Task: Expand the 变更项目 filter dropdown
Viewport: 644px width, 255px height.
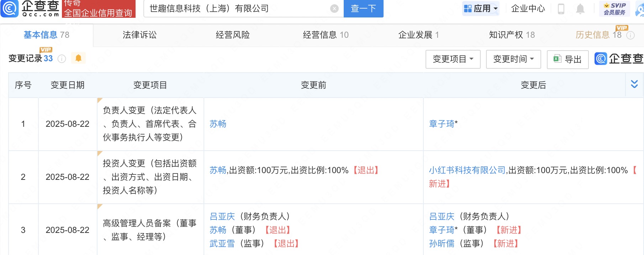Action: click(x=453, y=59)
